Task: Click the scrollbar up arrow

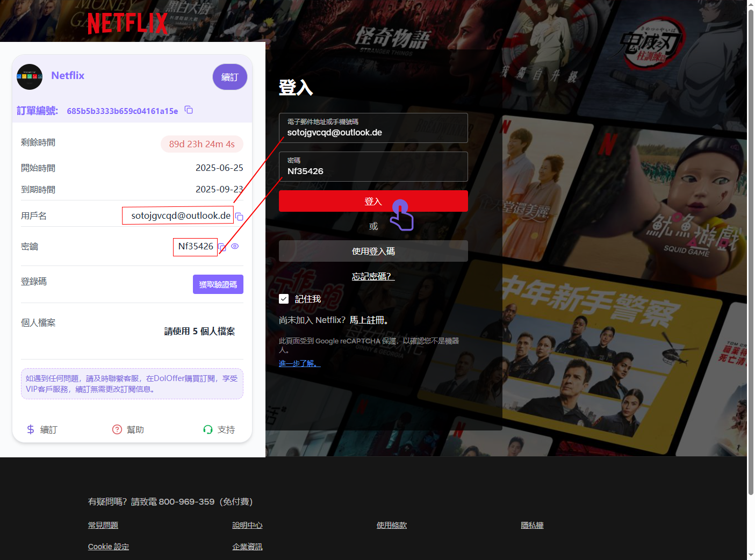Action: pyautogui.click(x=751, y=4)
